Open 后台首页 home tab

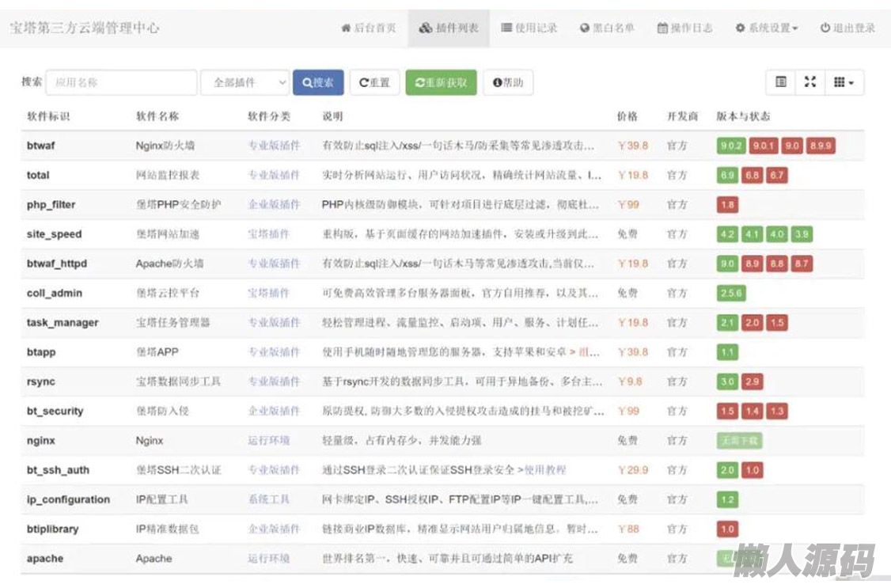[x=369, y=28]
